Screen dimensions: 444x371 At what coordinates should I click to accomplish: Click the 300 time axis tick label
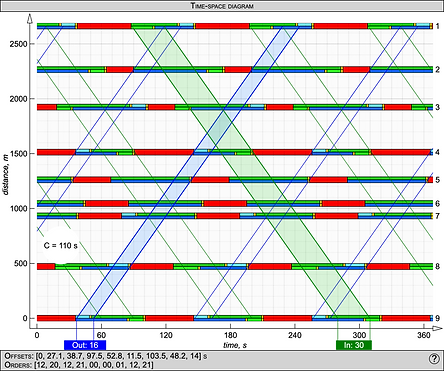[x=359, y=335]
